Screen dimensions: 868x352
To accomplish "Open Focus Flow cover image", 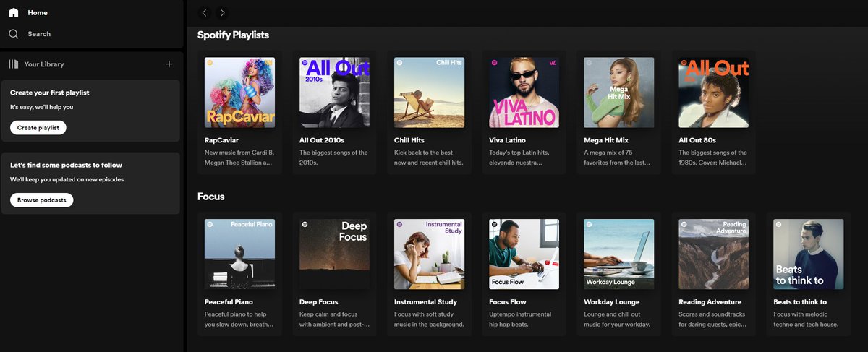I will (x=524, y=254).
